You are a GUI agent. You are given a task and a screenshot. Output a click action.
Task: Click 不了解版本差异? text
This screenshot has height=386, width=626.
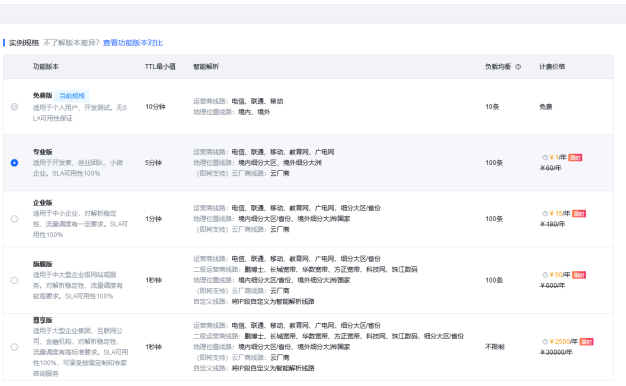[x=71, y=43]
